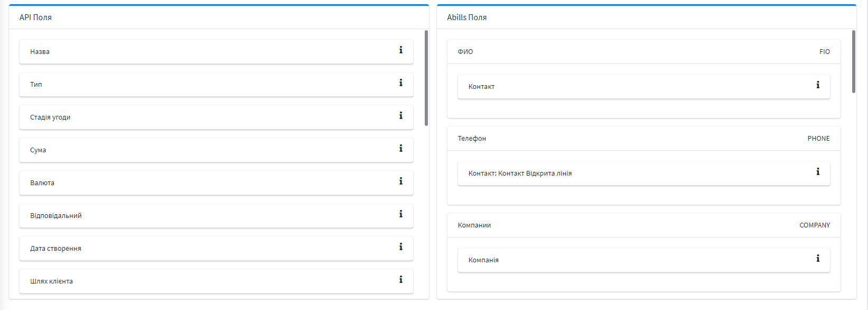Click the info icon for Назва field

[400, 50]
